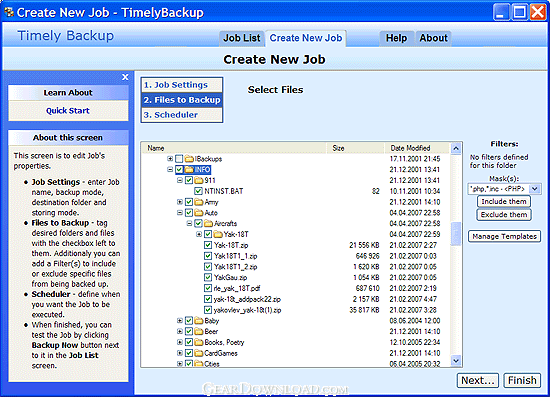Sort by the Size column header
This screenshot has height=397, width=550.
pyautogui.click(x=355, y=148)
